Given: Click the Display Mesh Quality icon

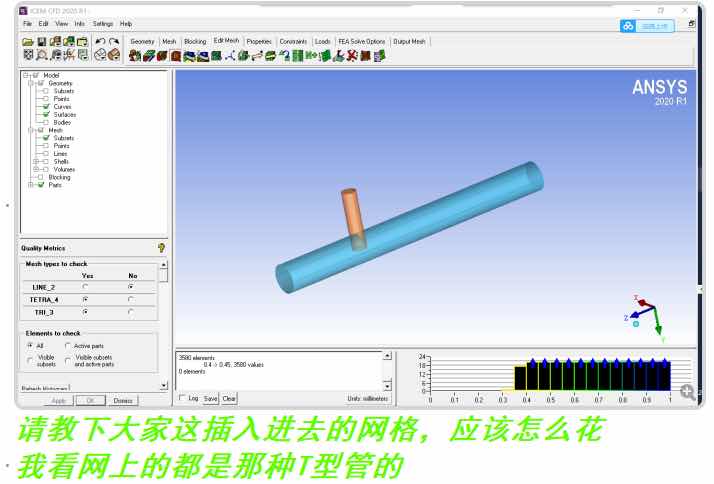Looking at the screenshot, I should [x=176, y=56].
